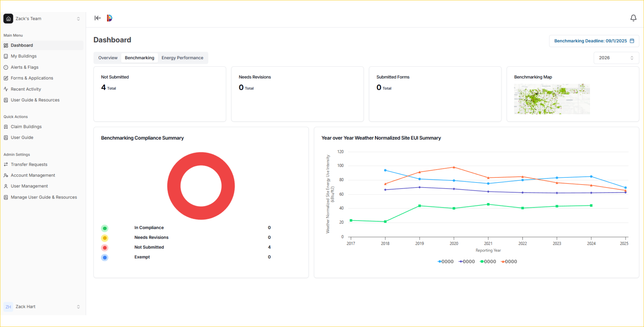Screen dimensions: 644x327
Task: Collapse the sidebar with the arrow icon
Action: [98, 18]
